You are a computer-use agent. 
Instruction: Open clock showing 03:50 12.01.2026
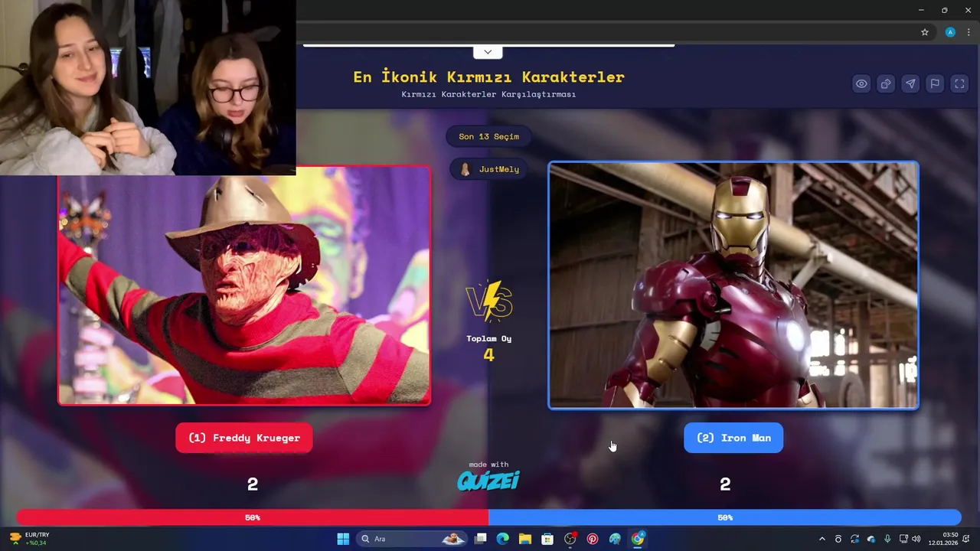(x=942, y=539)
